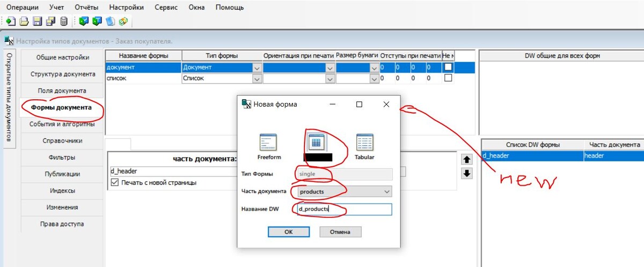The width and height of the screenshot is (644, 267).
Task: Expand the Часть документа products dropdown
Action: click(387, 191)
